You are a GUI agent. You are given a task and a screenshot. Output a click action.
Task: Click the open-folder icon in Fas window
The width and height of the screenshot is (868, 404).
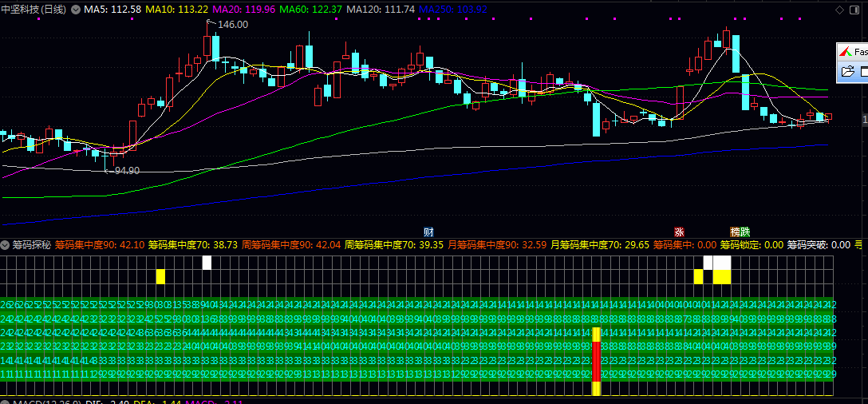[847, 71]
